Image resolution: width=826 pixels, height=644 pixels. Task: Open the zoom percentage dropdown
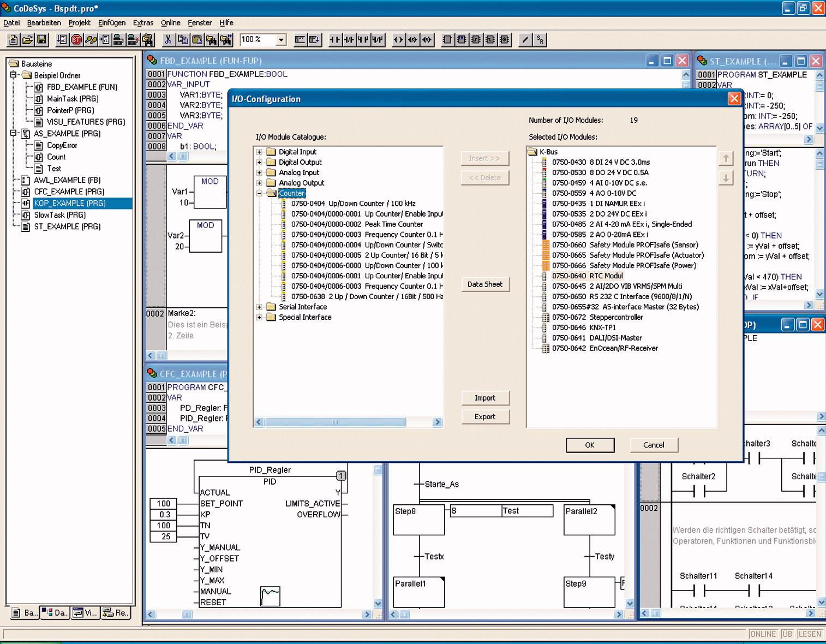[280, 39]
